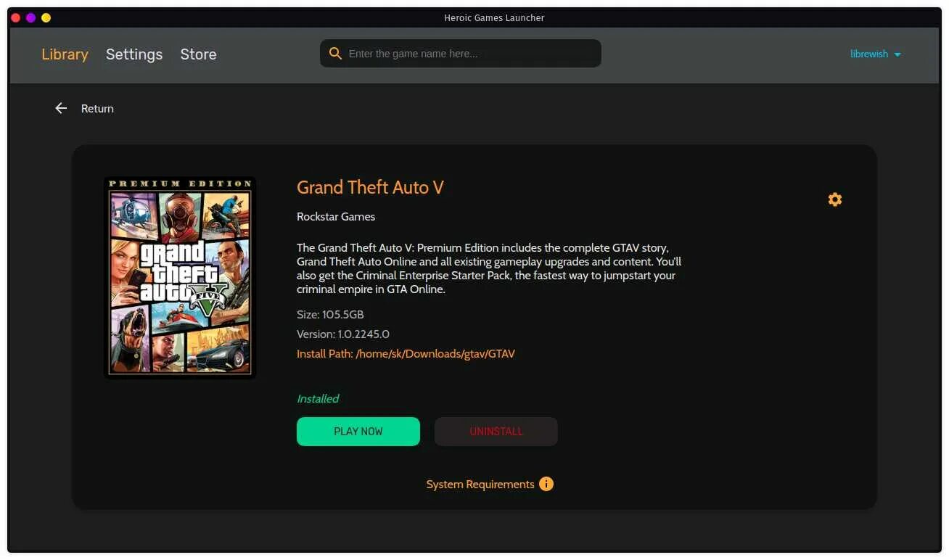Close the window with red button

pyautogui.click(x=16, y=17)
